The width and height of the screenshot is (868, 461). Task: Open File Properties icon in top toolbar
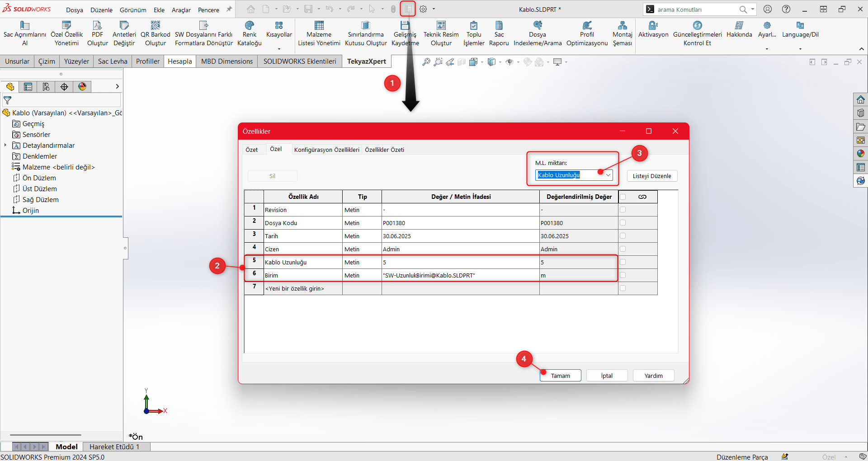(408, 9)
